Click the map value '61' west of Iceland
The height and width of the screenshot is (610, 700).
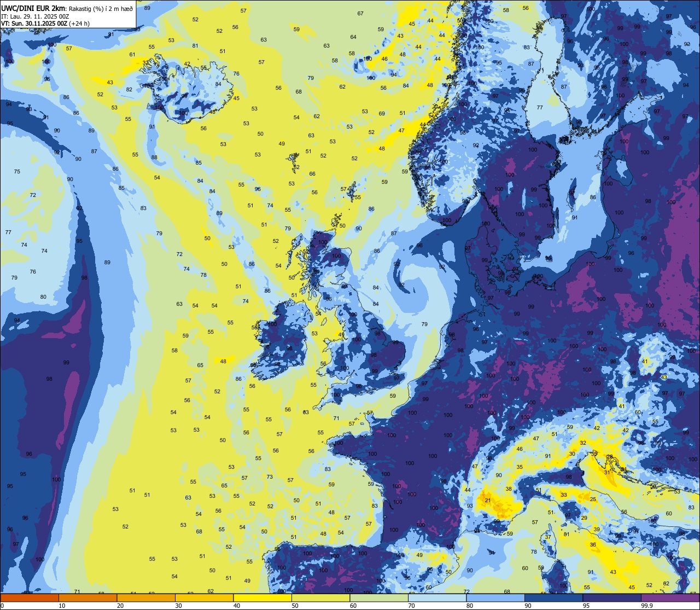point(132,54)
